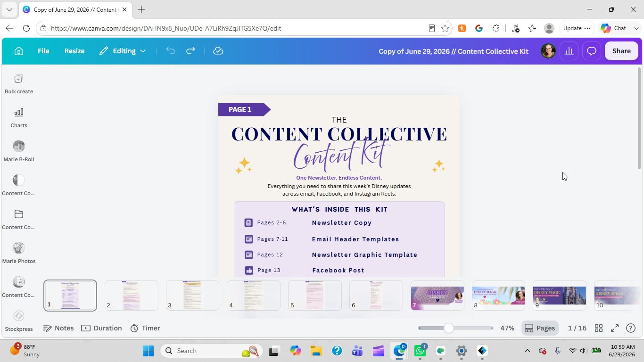The image size is (644, 362).
Task: Open Microsoft Teams from the taskbar
Action: (x=357, y=351)
